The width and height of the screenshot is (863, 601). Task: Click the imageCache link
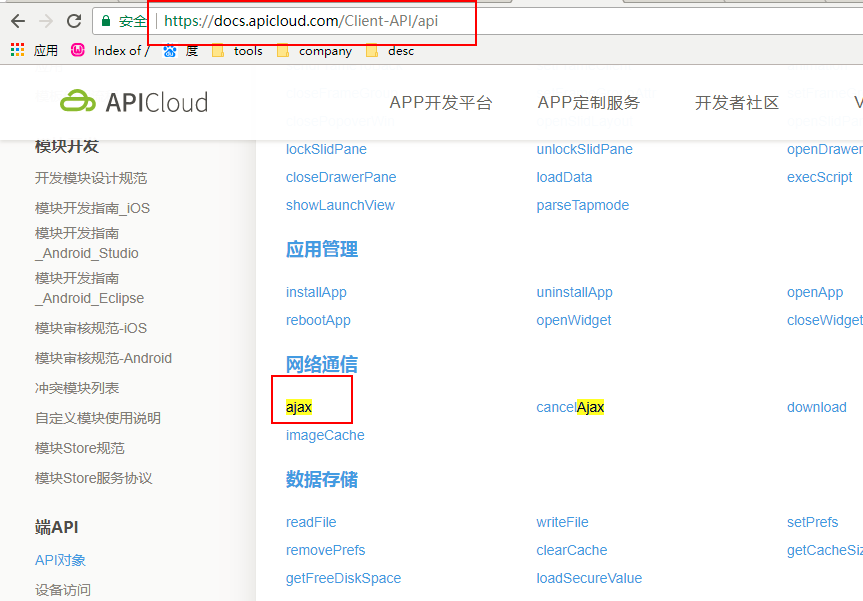pyautogui.click(x=325, y=435)
